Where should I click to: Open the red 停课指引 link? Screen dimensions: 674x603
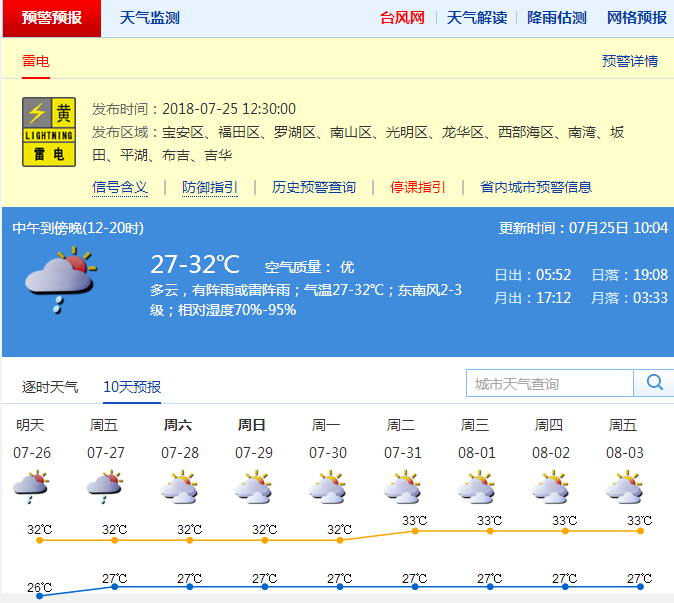(x=417, y=187)
